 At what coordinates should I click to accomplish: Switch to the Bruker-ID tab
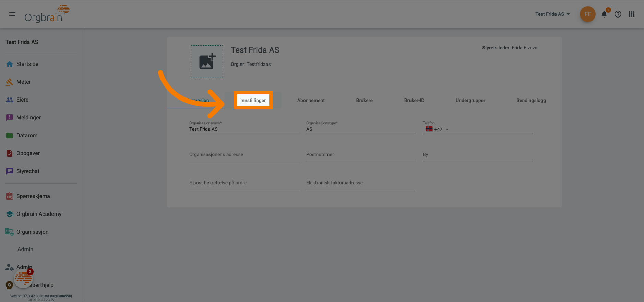pos(414,100)
